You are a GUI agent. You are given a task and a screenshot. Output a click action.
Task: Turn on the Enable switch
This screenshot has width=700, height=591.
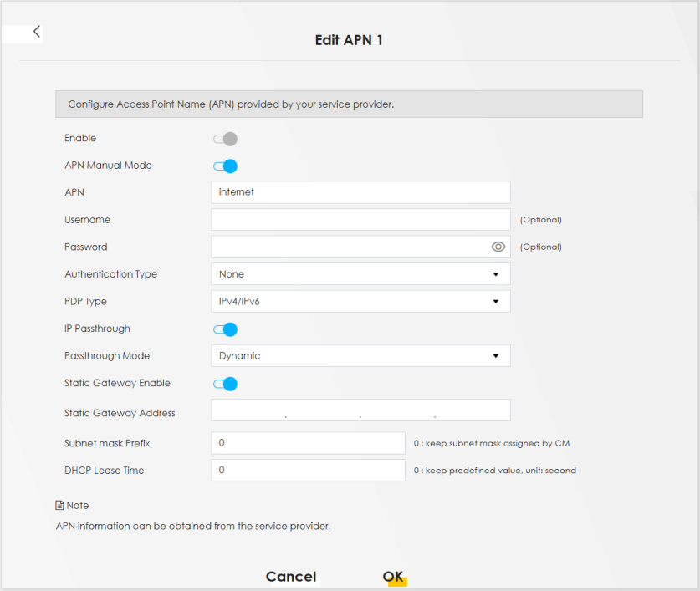coord(225,139)
